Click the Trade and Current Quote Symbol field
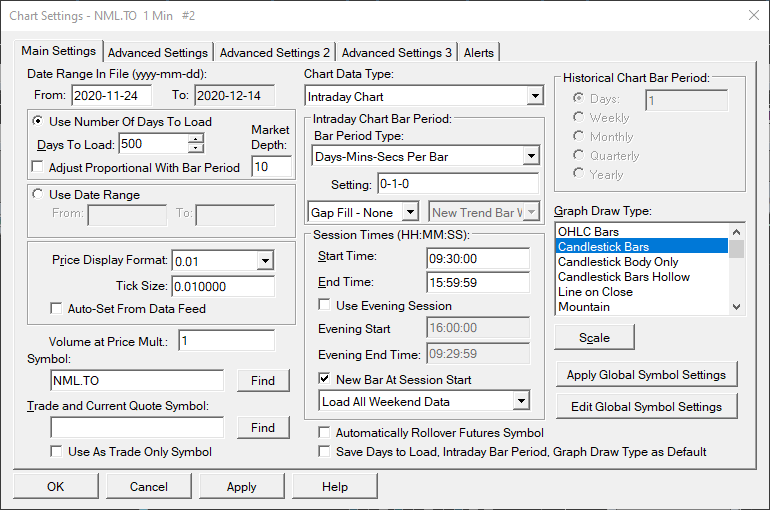 [x=137, y=428]
